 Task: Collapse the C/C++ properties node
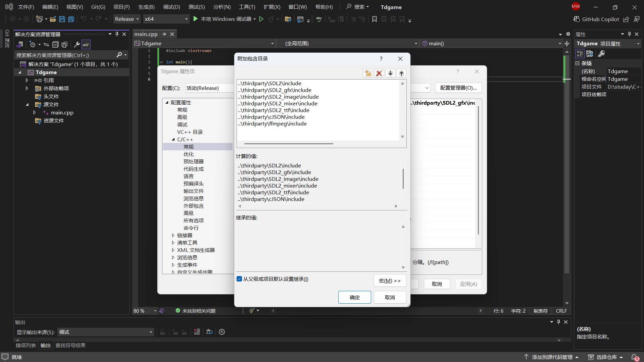click(x=173, y=140)
